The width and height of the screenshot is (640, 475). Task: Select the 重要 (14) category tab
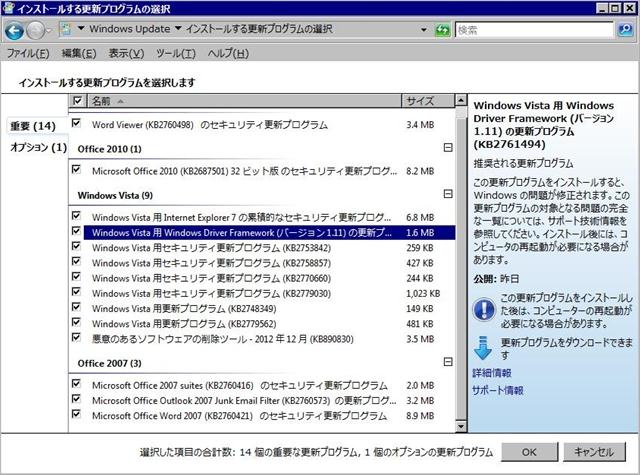[33, 126]
